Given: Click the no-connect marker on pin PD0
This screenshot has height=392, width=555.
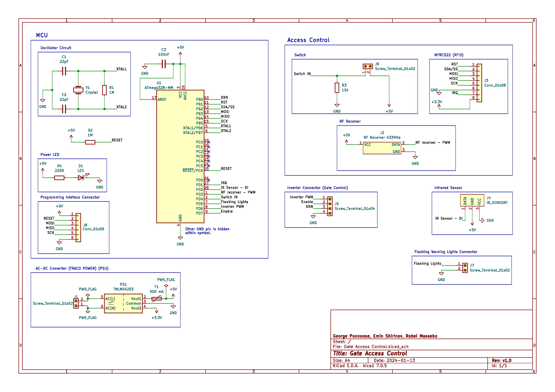Looking at the screenshot, I should point(209,180).
